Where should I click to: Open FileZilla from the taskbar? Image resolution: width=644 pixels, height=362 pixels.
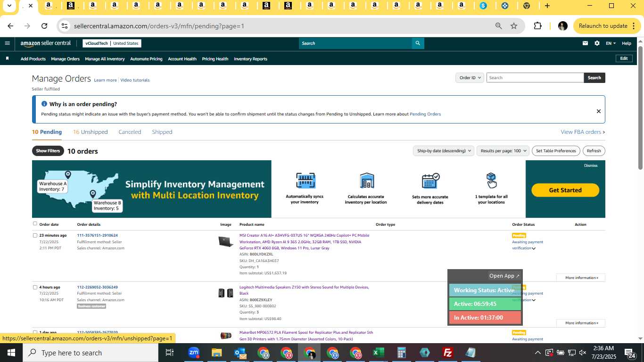click(448, 353)
